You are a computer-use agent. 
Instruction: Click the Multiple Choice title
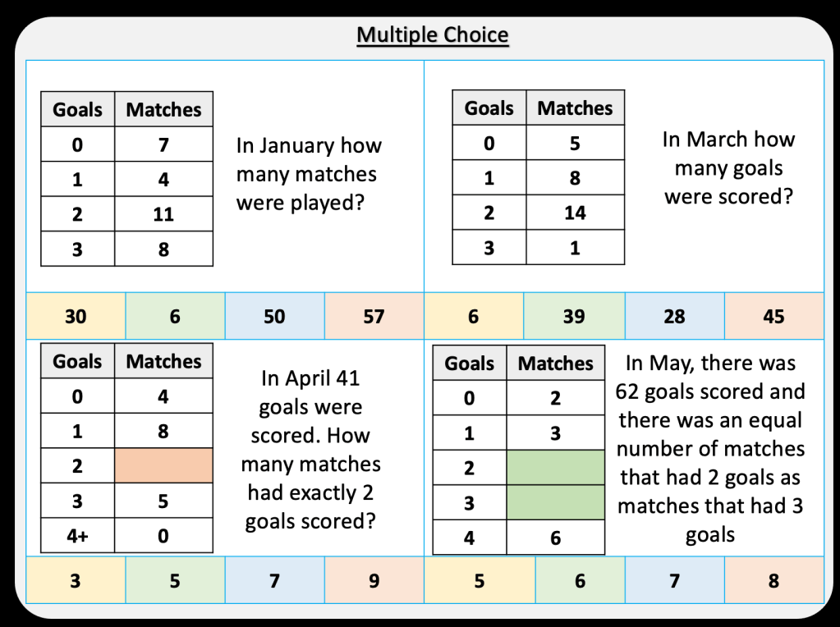click(433, 36)
